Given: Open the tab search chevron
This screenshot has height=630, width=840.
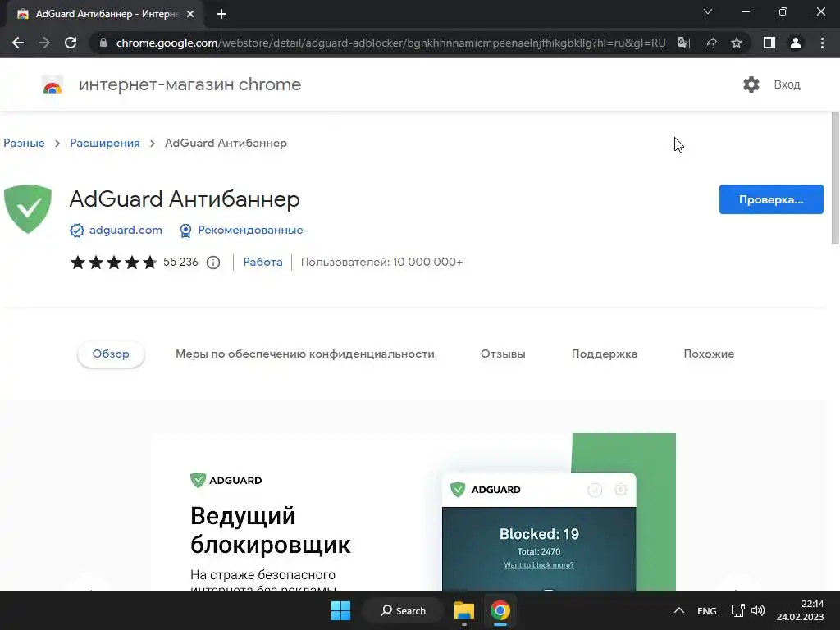Looking at the screenshot, I should click(708, 11).
